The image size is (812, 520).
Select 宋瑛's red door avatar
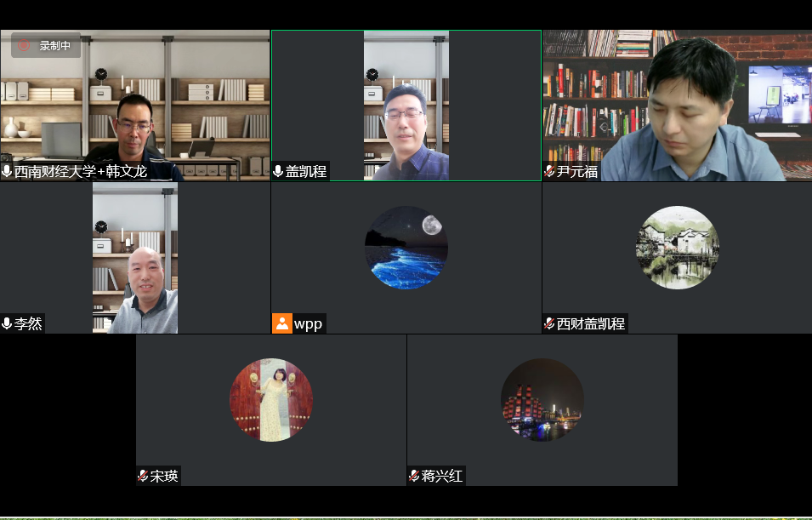pyautogui.click(x=271, y=400)
